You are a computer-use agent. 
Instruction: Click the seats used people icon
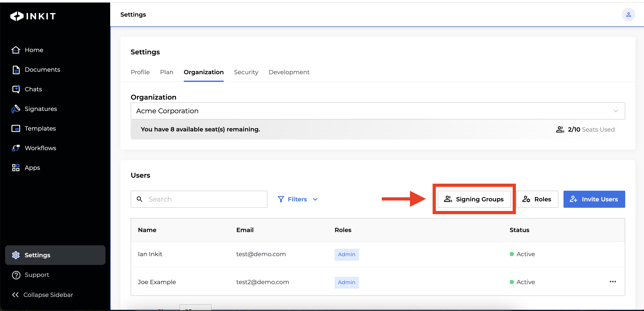coord(560,129)
